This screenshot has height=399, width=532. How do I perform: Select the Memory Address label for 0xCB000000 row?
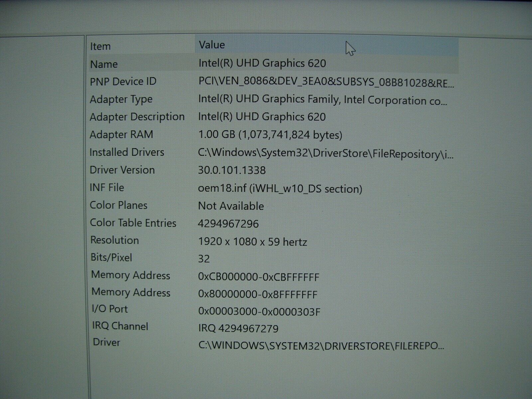pos(131,275)
